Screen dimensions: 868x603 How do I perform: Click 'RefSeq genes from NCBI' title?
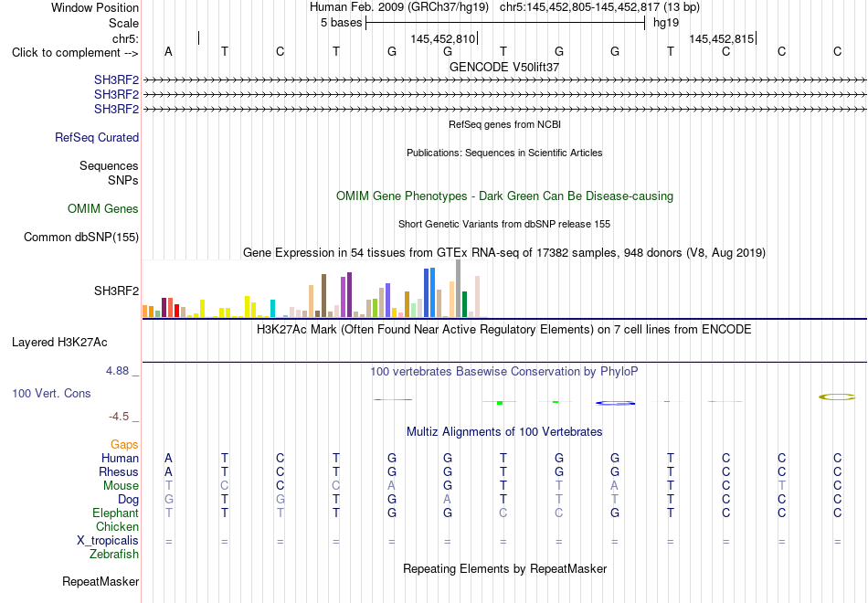pyautogui.click(x=504, y=124)
